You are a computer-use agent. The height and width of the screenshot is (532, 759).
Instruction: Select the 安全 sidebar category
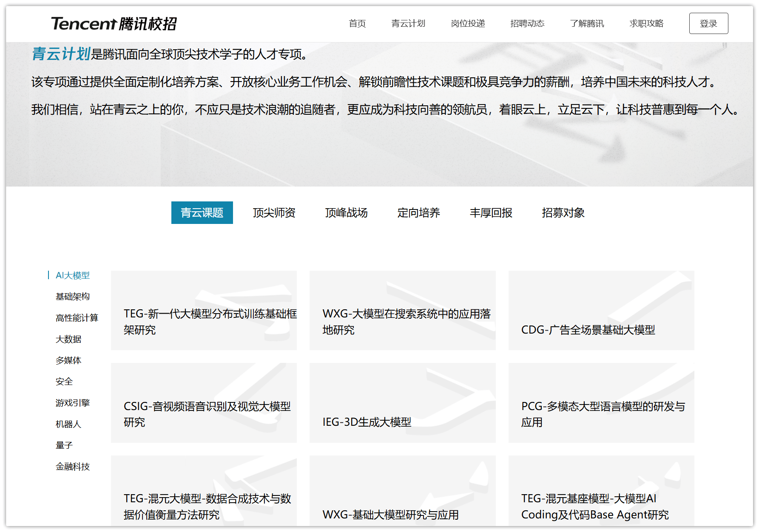click(64, 382)
